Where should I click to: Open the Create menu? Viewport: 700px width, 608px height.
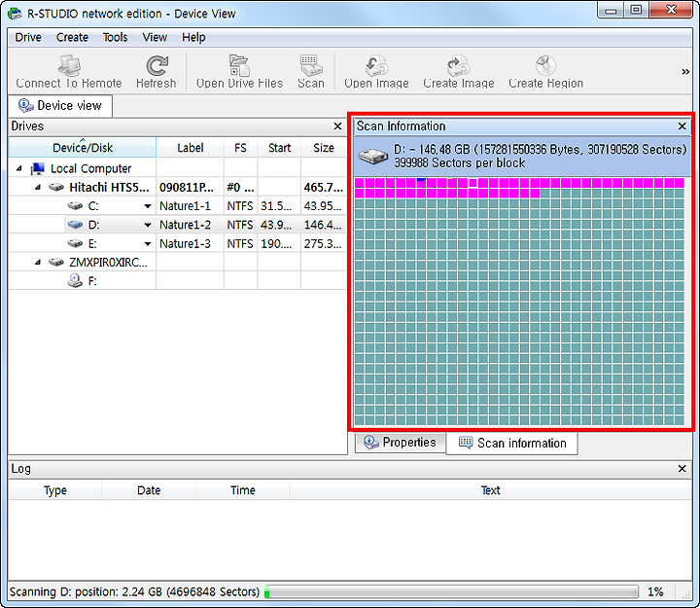click(x=72, y=37)
